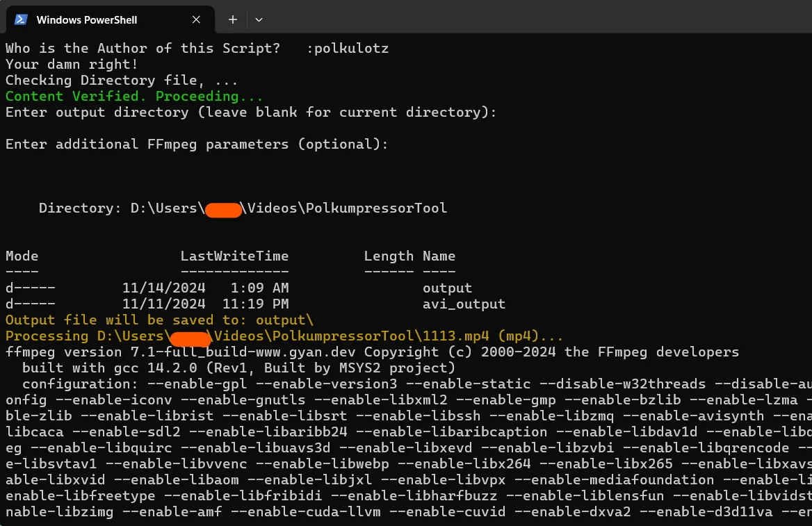Click the 'avi_output' folder name in listing
This screenshot has height=526, width=812.
(464, 304)
